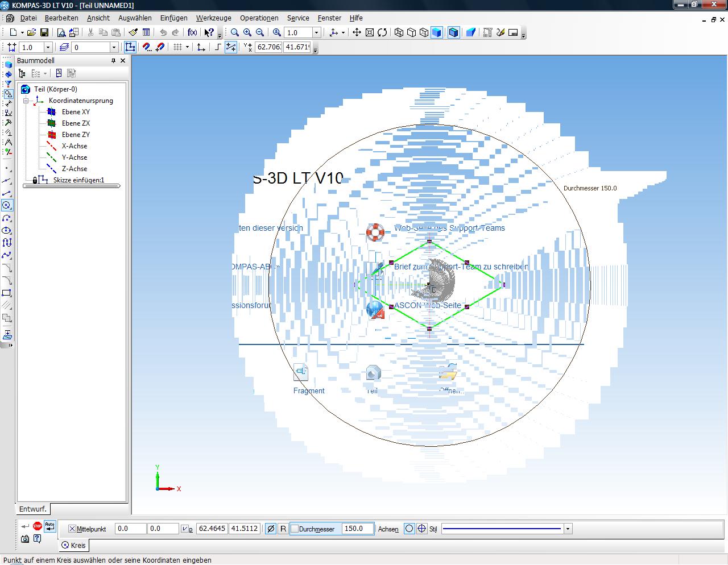Click the Durchmesser 150.0 input field
This screenshot has width=728, height=565.
(x=358, y=529)
